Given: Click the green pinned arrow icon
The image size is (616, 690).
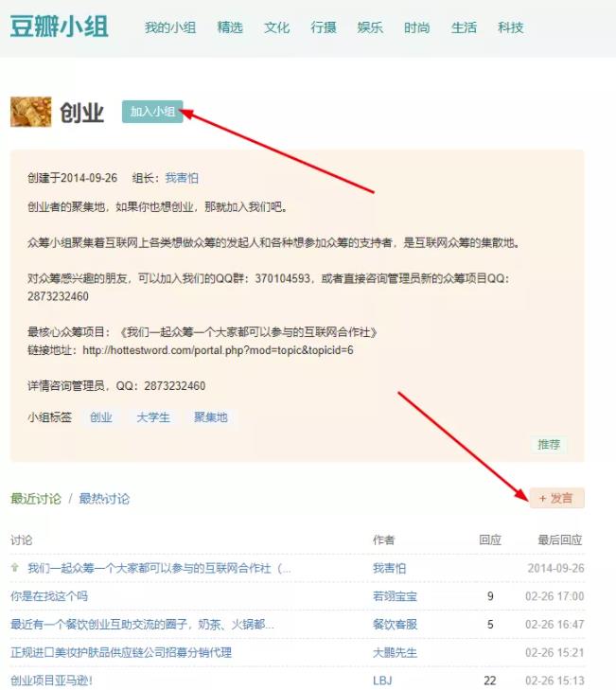Looking at the screenshot, I should point(15,568).
